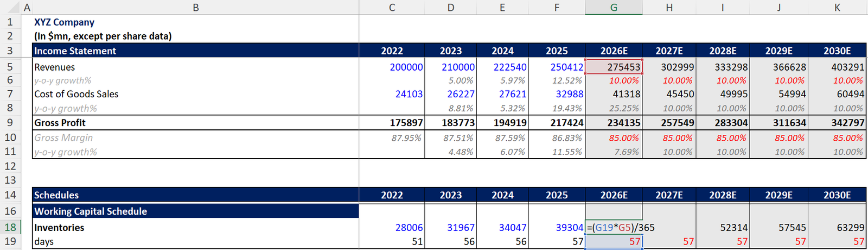
Task: Select 2028E Inventories value 52314
Action: click(x=723, y=227)
